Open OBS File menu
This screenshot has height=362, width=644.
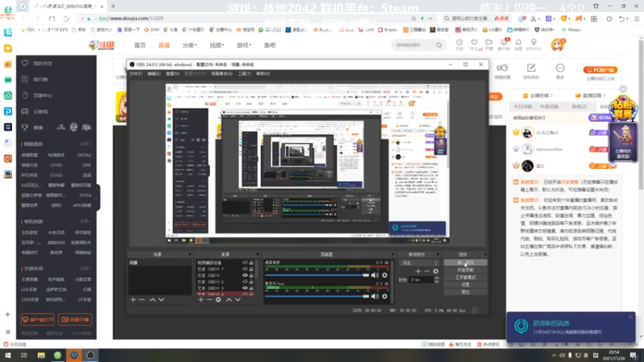point(135,74)
